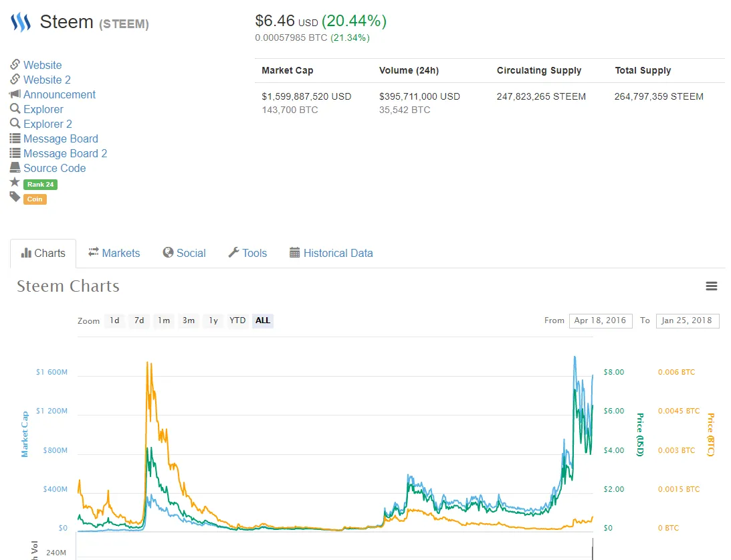Switch to the Markets tab
The image size is (731, 560).
pos(114,253)
